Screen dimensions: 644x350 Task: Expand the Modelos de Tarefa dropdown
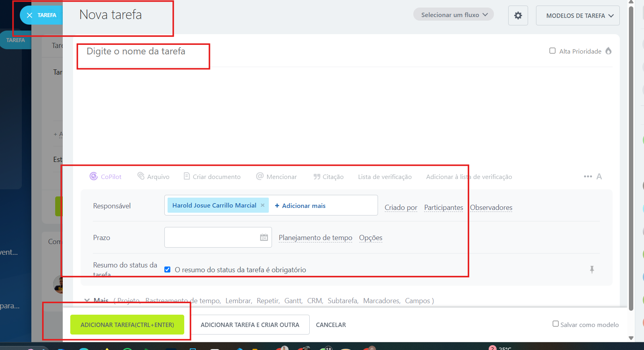click(x=577, y=15)
